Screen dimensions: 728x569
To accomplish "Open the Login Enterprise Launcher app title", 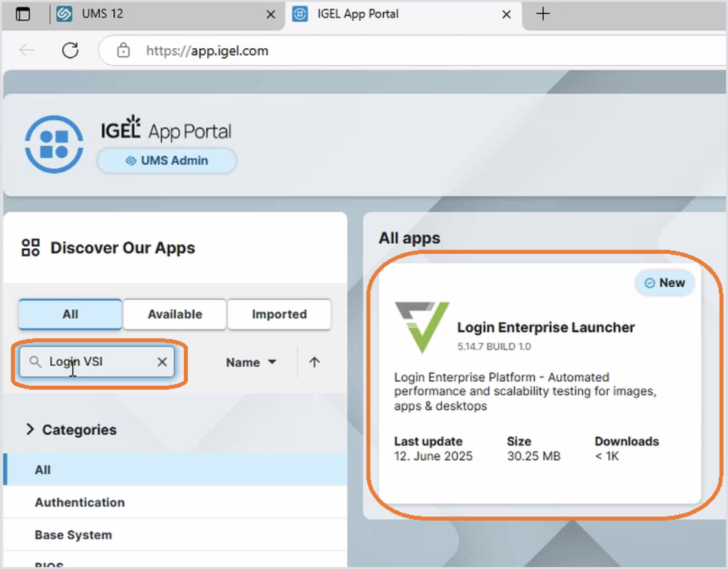I will [545, 327].
